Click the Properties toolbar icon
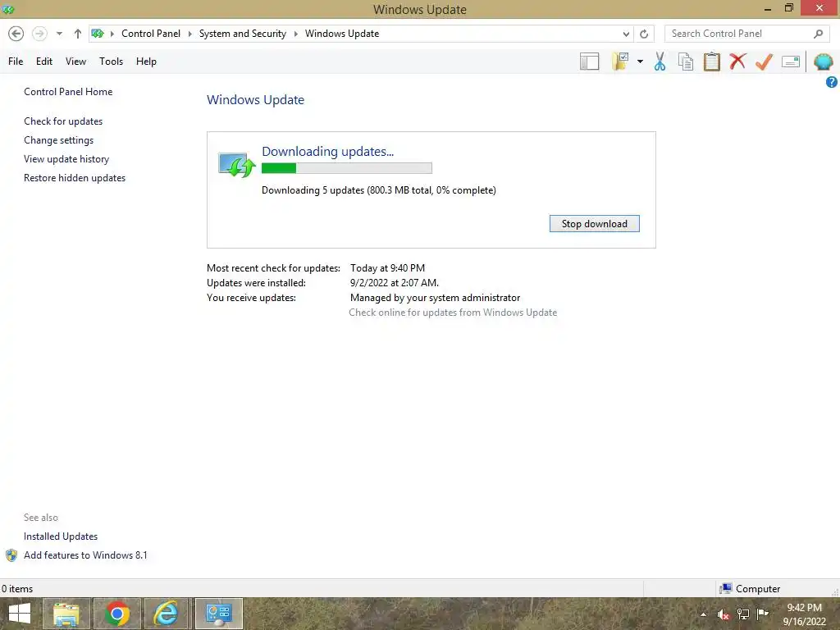The width and height of the screenshot is (840, 630). [x=791, y=62]
